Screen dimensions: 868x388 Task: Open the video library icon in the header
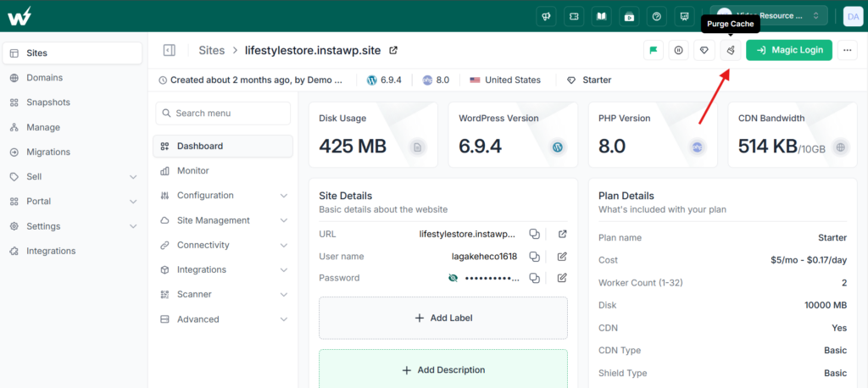tap(629, 16)
